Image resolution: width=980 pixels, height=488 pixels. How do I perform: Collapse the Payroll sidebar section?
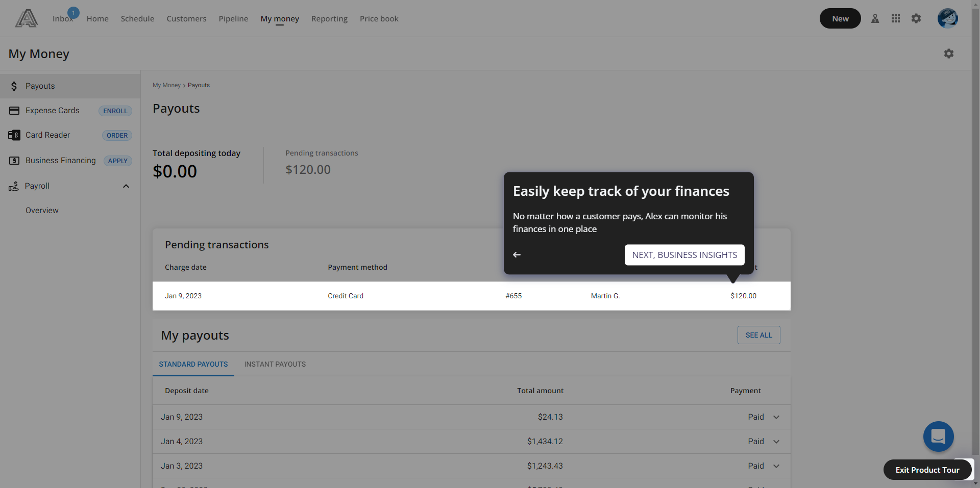pyautogui.click(x=126, y=186)
